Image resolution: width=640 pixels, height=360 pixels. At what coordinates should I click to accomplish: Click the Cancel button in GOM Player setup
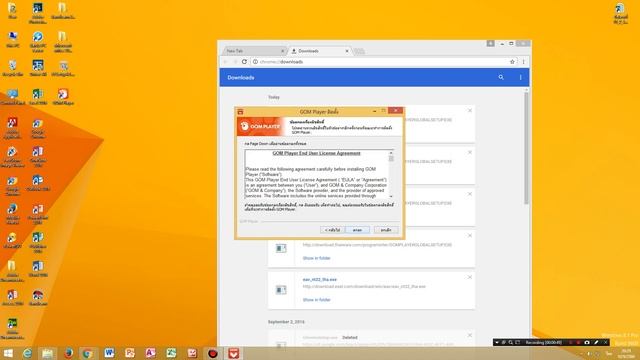[386, 230]
